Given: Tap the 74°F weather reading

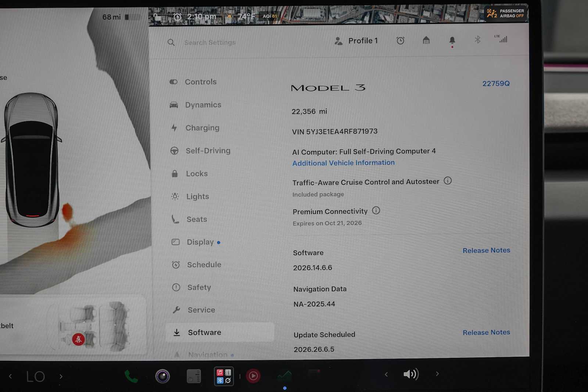Looking at the screenshot, I should (x=246, y=17).
